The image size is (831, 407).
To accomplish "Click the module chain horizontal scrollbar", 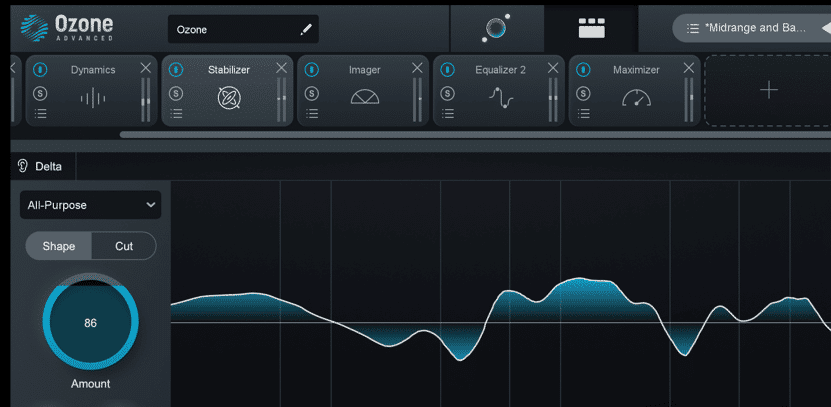I will click(x=475, y=135).
